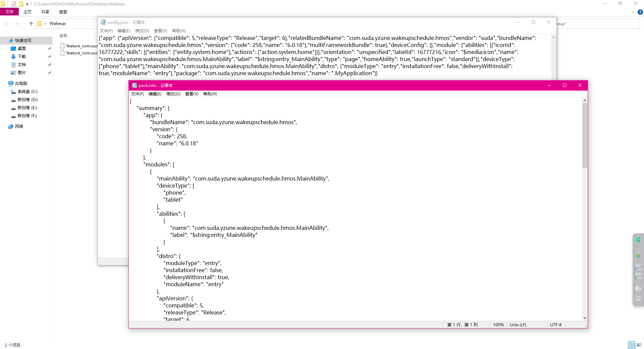644x349 pixels.
Task: Click pack.info vertical scrollbar thumb
Action: click(x=585, y=136)
